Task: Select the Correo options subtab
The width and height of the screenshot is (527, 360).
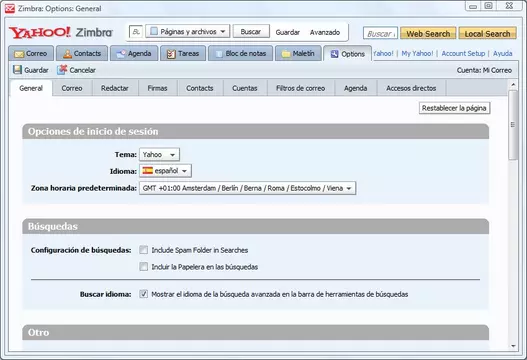Action: pyautogui.click(x=72, y=88)
